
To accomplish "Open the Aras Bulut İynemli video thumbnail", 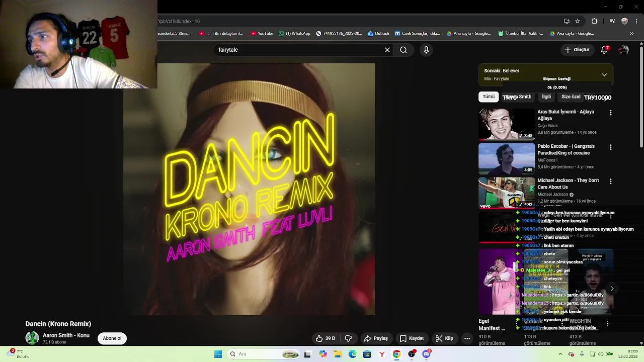I will [507, 124].
